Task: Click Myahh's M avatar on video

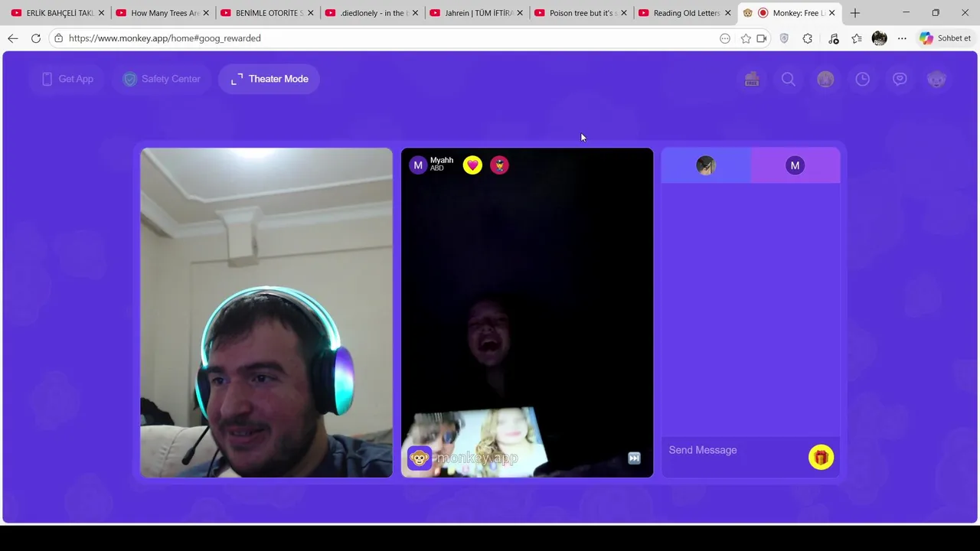Action: 418,165
